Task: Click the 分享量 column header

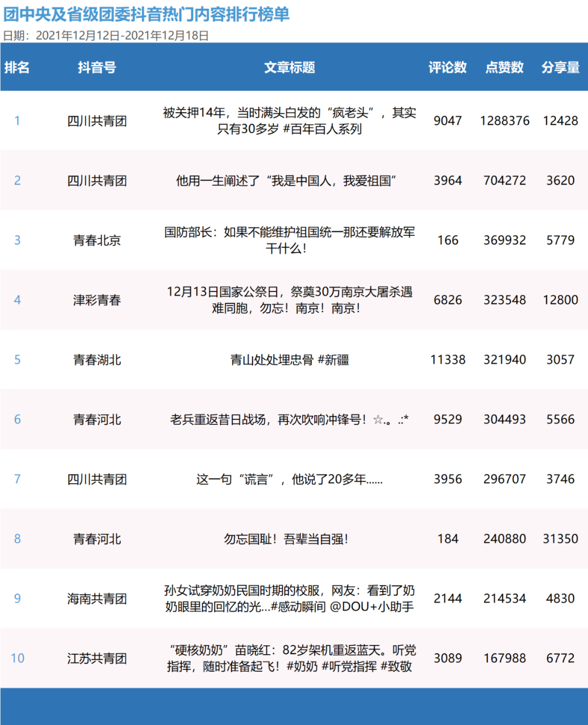Action: [560, 68]
